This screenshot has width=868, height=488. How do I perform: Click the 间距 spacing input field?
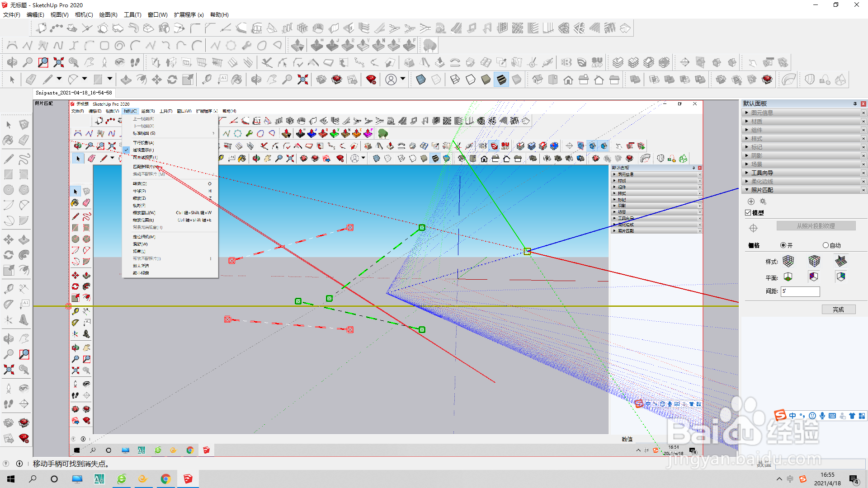click(x=800, y=291)
